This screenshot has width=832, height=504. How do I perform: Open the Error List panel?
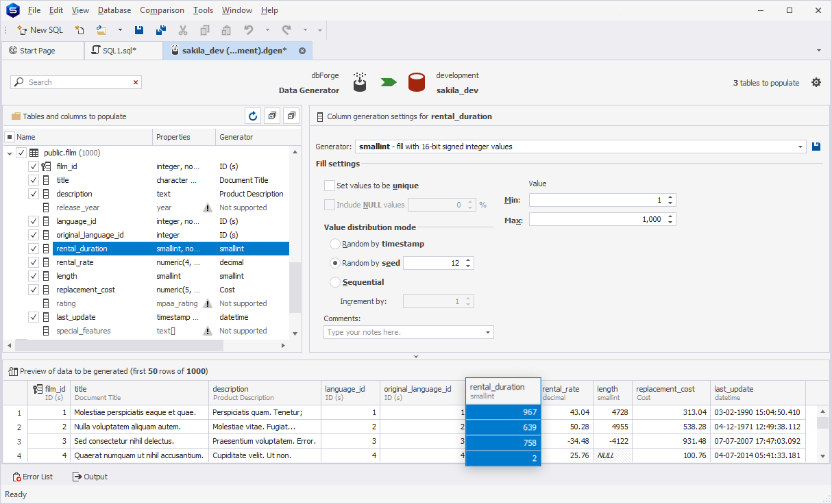[32, 477]
